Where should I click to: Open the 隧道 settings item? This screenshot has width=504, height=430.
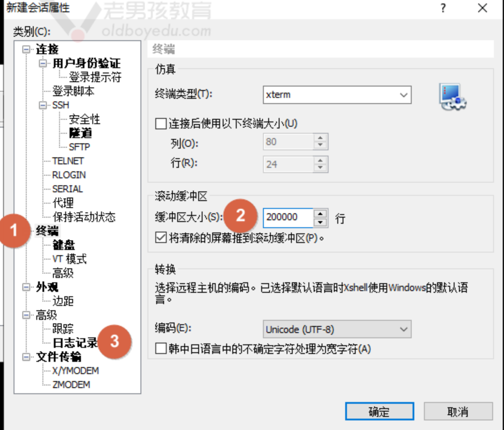80,133
